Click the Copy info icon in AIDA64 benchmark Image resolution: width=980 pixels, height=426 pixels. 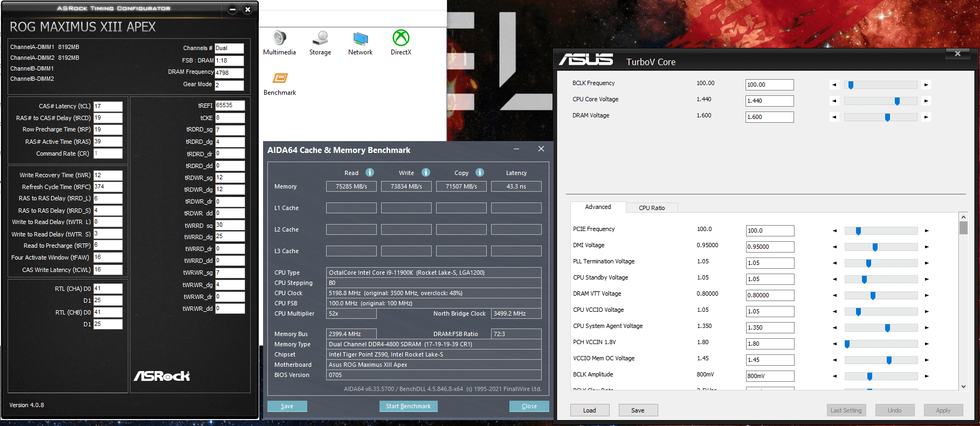[x=480, y=172]
